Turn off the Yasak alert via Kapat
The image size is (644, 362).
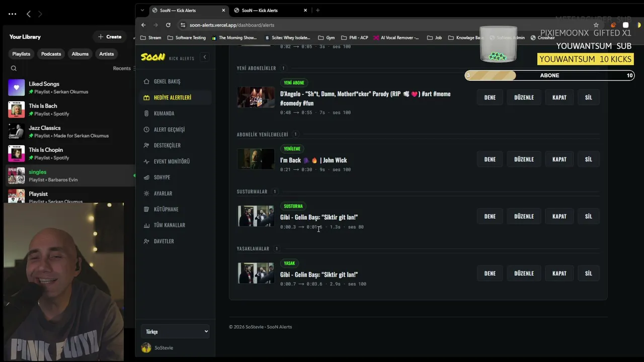tap(559, 274)
